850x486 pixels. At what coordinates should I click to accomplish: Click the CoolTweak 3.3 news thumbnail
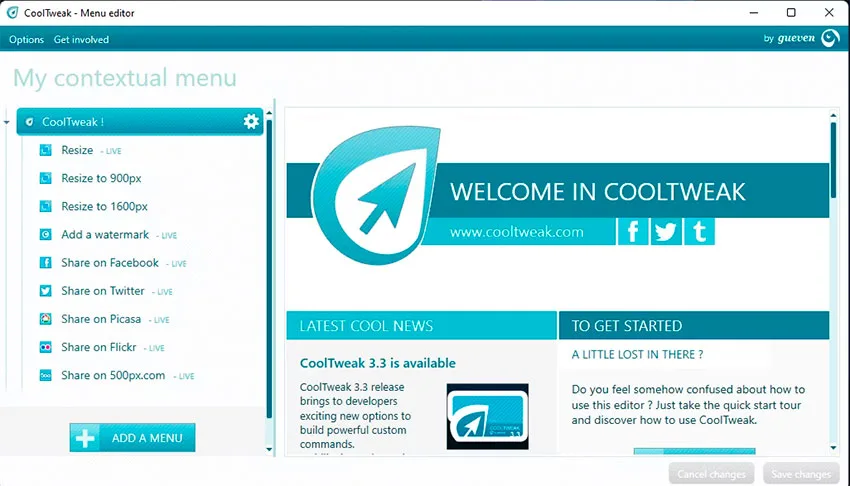click(x=487, y=416)
